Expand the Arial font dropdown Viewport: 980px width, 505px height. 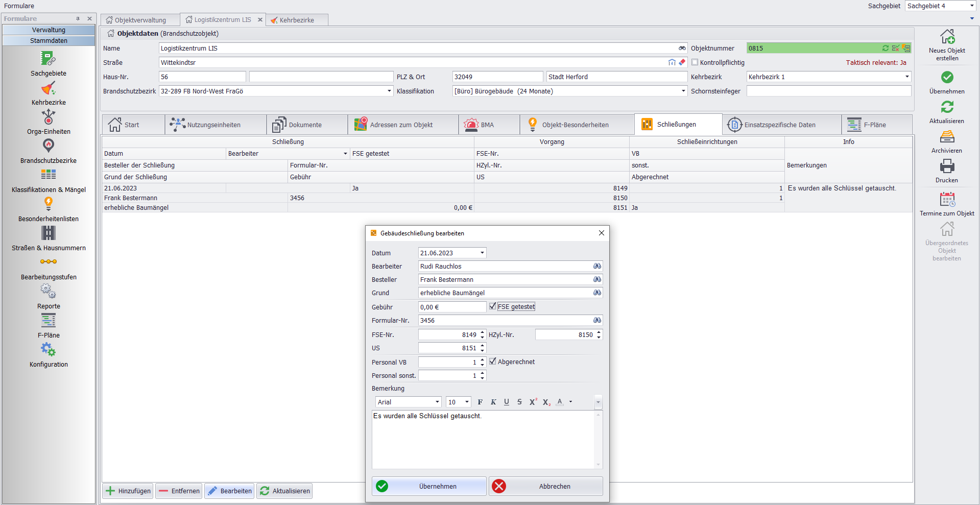point(437,402)
